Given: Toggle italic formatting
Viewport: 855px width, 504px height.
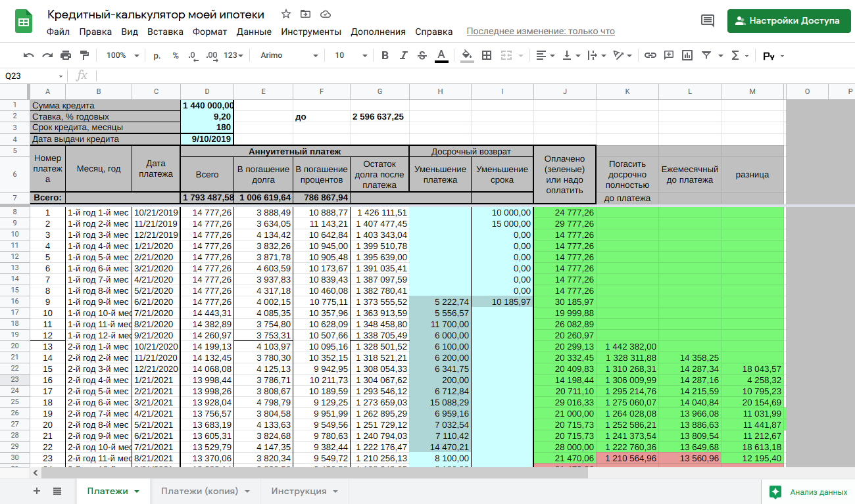Looking at the screenshot, I should click(x=404, y=55).
